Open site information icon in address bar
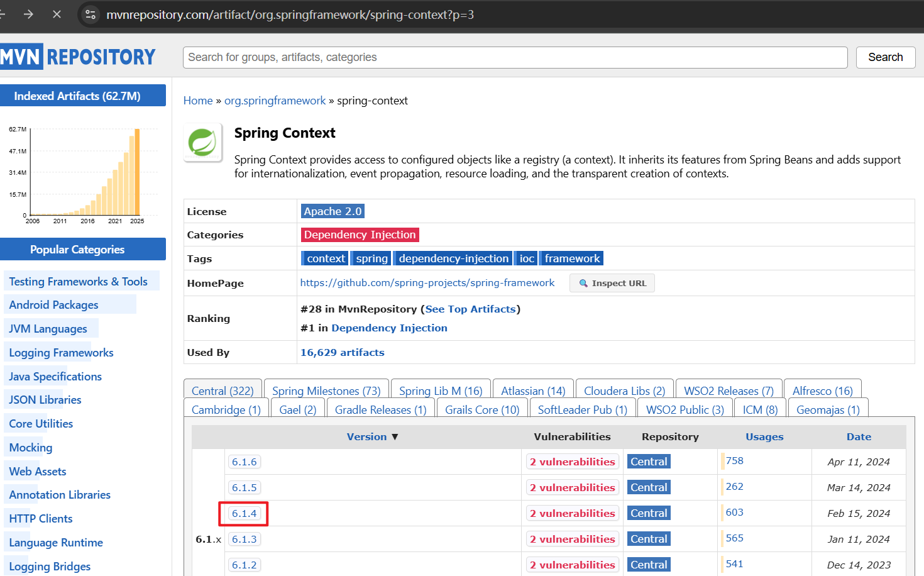The image size is (924, 576). point(91,14)
